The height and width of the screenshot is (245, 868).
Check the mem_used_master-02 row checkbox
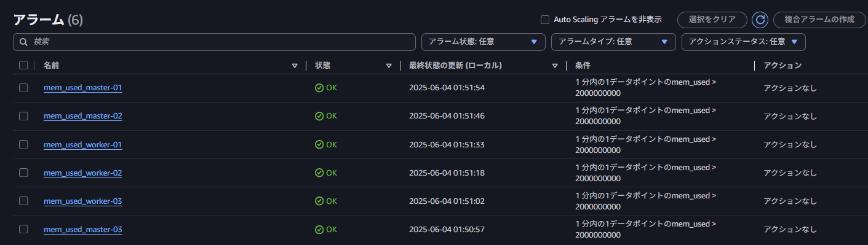pos(23,116)
